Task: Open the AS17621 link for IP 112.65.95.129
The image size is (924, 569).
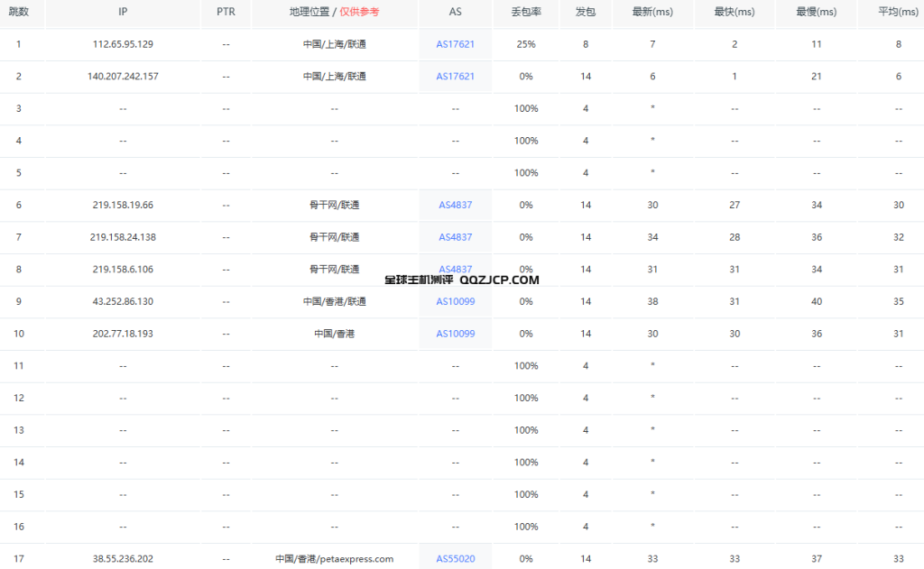Action: [455, 44]
